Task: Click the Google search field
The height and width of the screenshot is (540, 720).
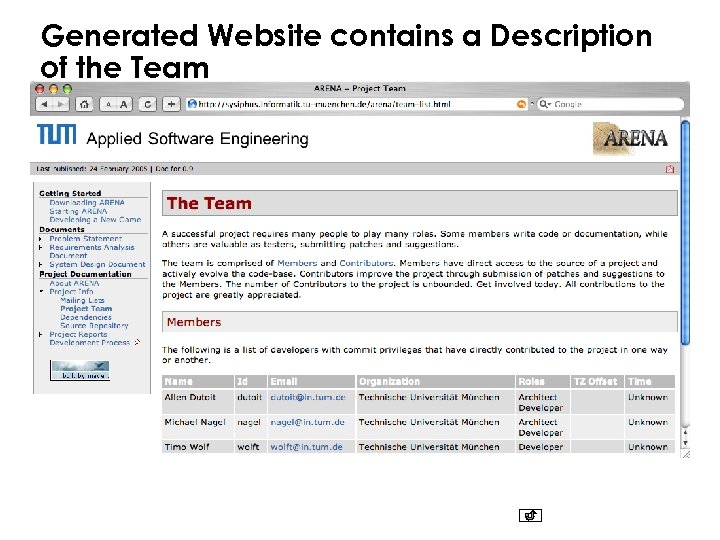Action: click(x=611, y=104)
